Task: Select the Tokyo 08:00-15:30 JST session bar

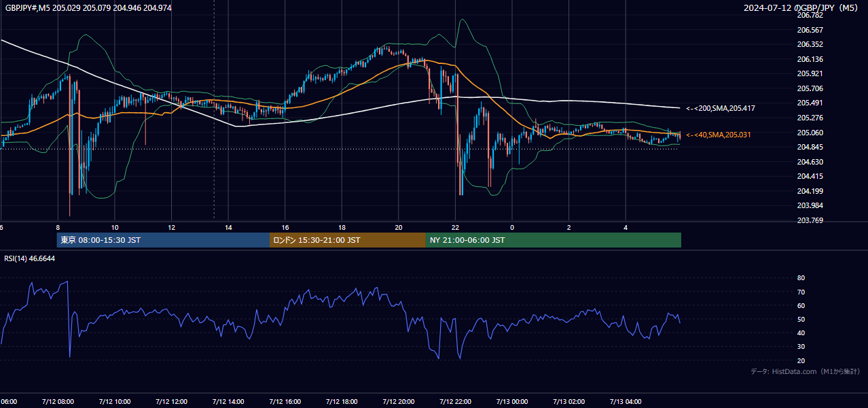Action: click(163, 240)
